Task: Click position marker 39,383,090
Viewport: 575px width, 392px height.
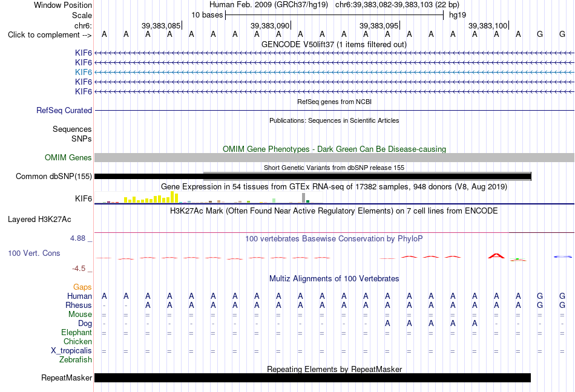Action: 270,25
